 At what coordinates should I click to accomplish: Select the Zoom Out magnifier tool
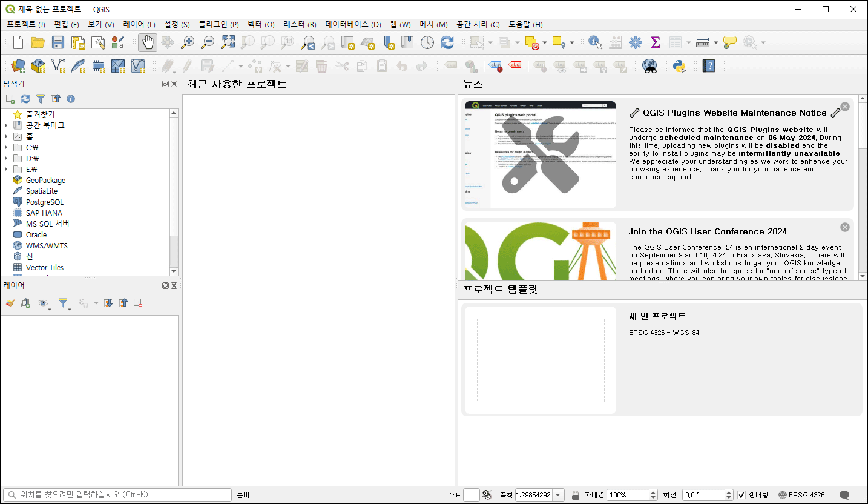tap(208, 42)
